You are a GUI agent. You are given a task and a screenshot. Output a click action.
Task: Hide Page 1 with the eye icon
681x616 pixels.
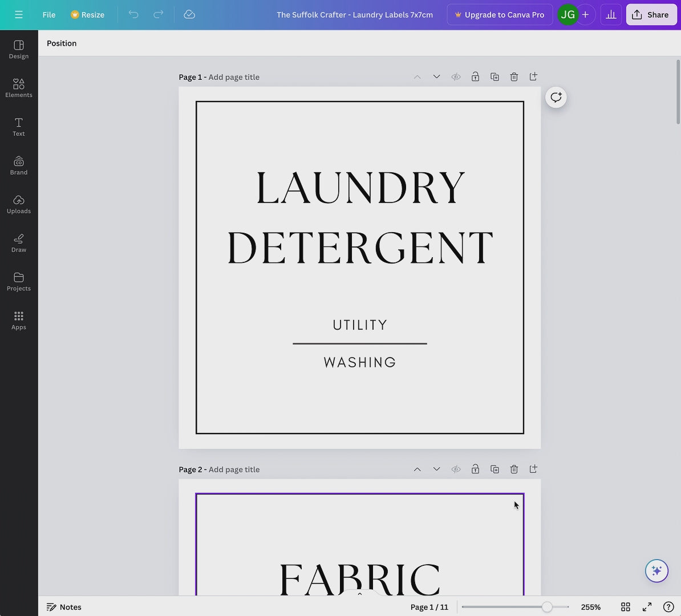tap(456, 77)
